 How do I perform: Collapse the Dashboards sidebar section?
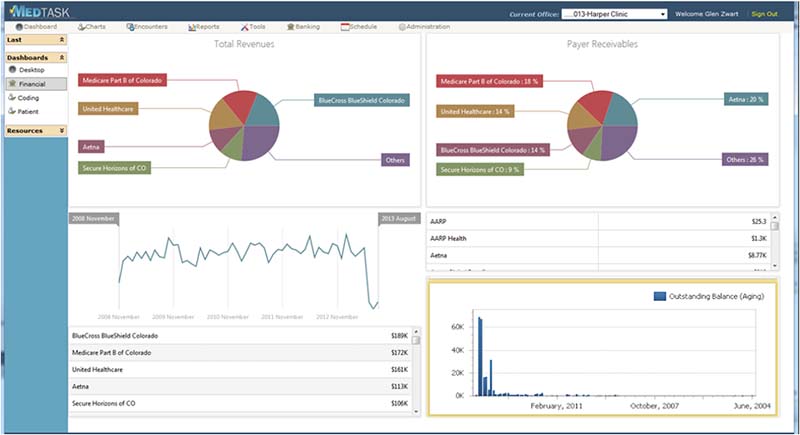[62, 58]
